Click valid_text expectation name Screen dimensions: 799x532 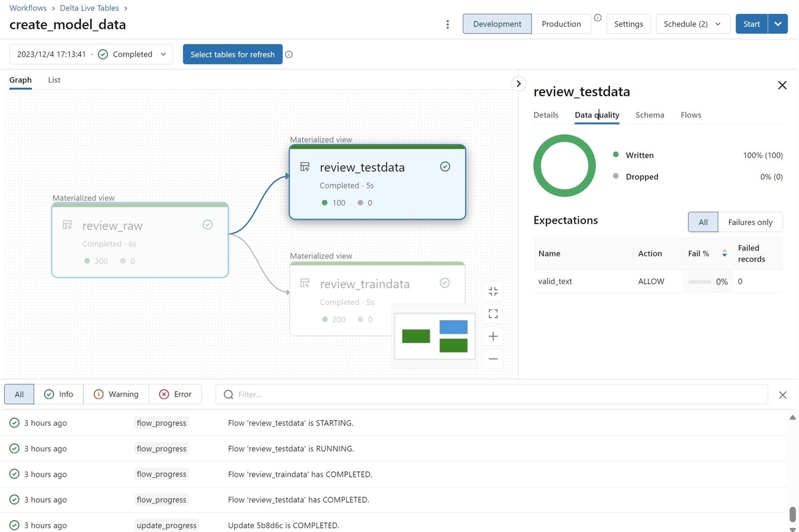pos(555,282)
